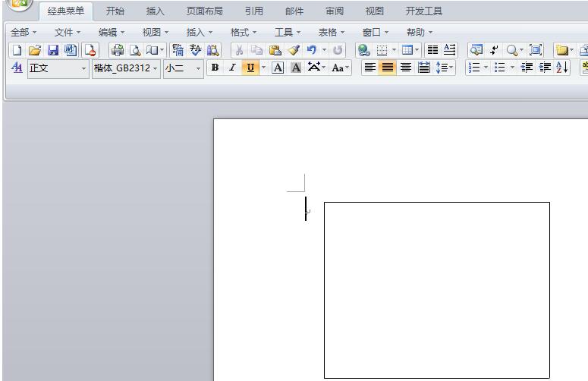Decrease paragraph indent
The image size is (588, 381).
click(527, 68)
